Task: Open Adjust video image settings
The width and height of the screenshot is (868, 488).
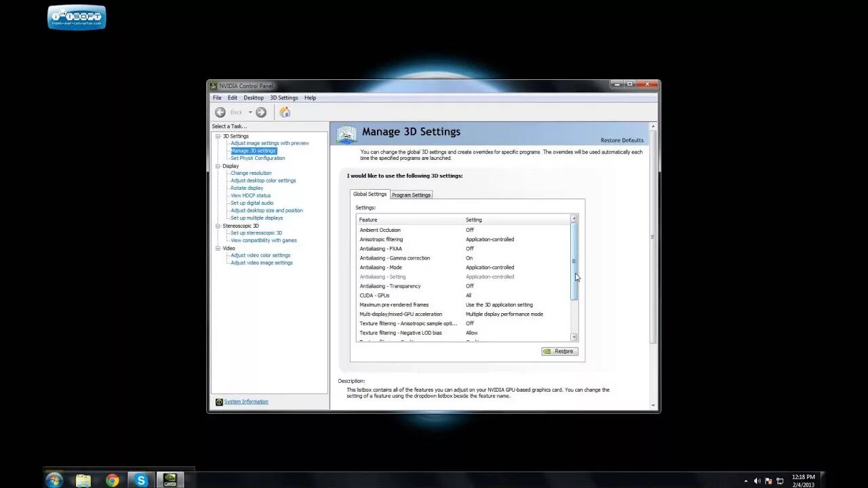Action: coord(262,262)
